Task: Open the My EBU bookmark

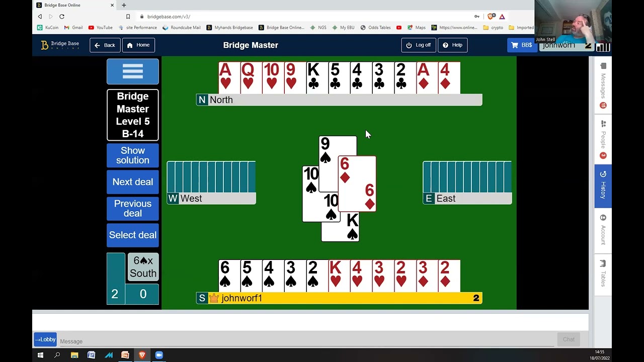Action: tap(343, 28)
